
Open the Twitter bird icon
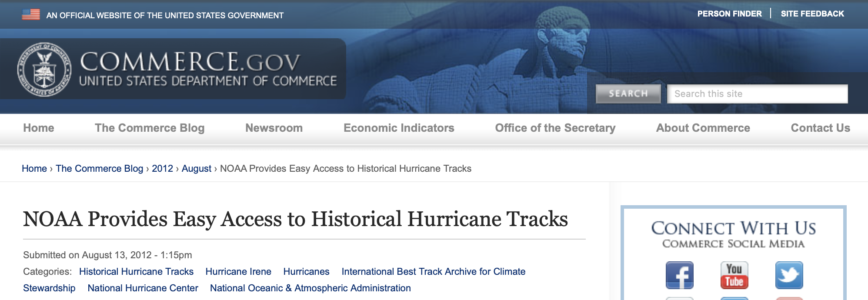pos(789,275)
